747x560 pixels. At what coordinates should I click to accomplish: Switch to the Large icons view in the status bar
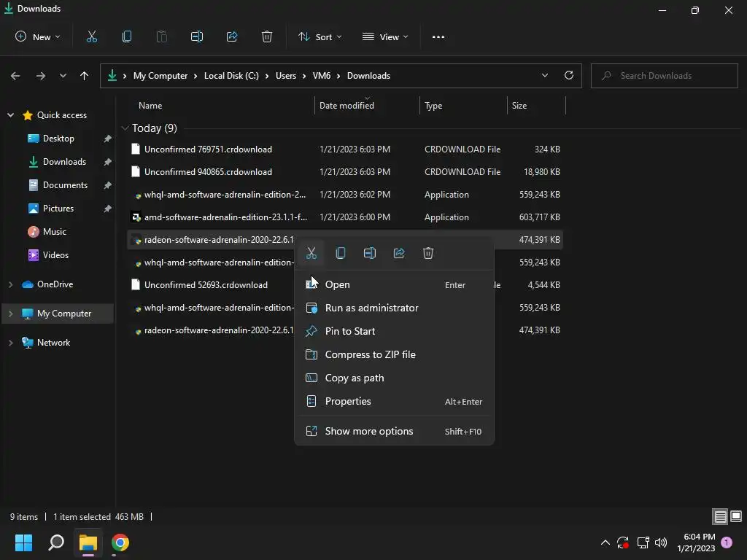coord(736,516)
